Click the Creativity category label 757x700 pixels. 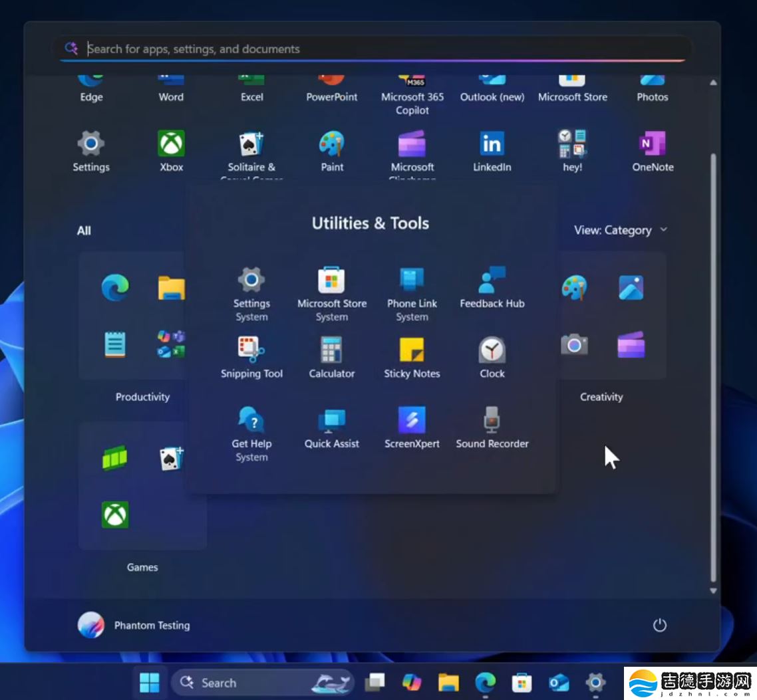[601, 397]
